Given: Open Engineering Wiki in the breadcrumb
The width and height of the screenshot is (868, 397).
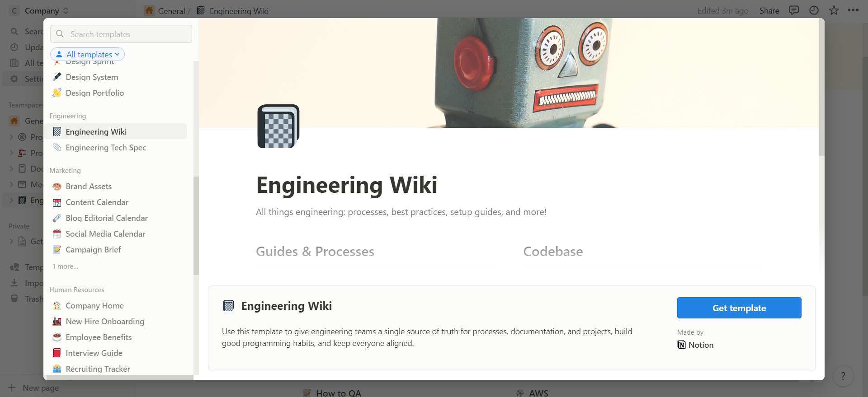Looking at the screenshot, I should tap(239, 11).
